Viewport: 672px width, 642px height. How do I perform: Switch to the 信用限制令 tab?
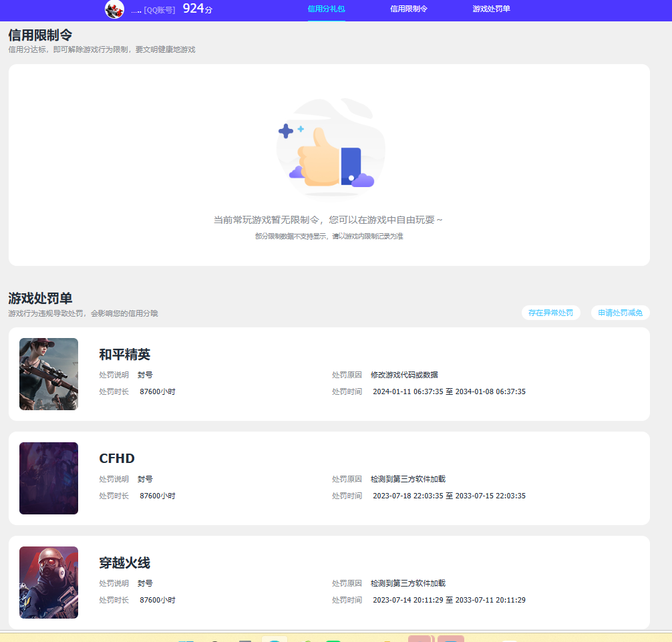click(x=408, y=9)
